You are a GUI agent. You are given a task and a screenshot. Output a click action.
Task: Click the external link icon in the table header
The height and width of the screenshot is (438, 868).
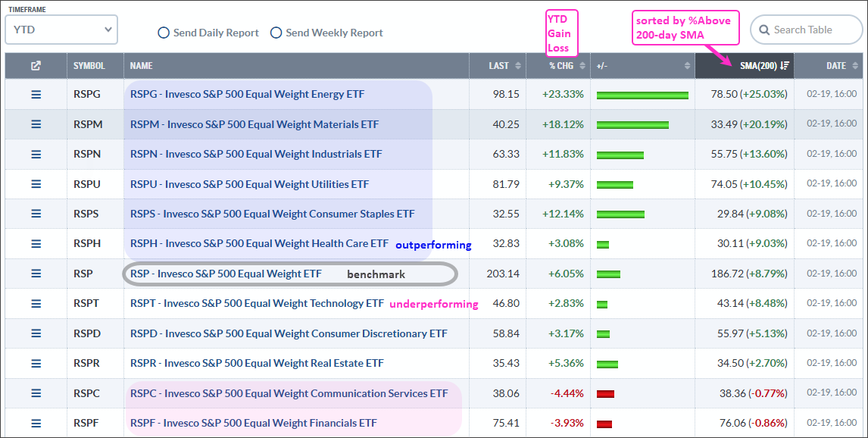click(x=35, y=66)
